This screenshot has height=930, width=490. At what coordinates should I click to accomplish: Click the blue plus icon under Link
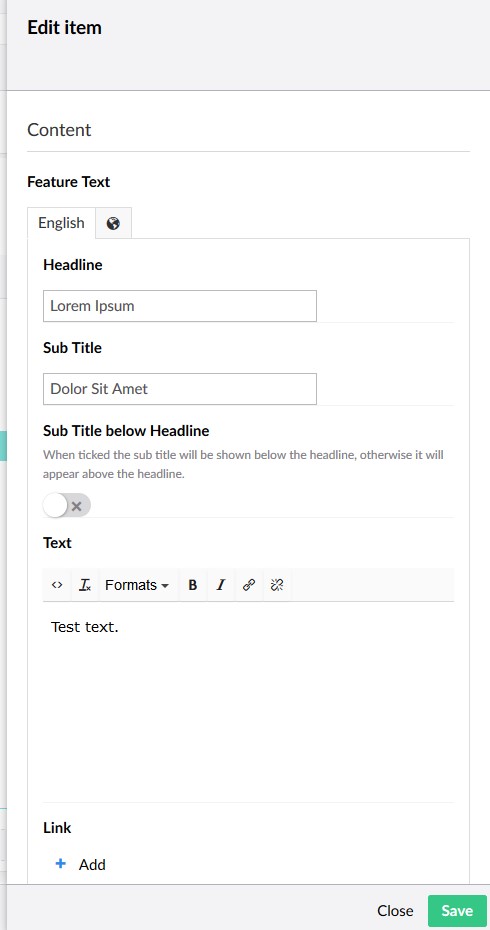[60, 864]
